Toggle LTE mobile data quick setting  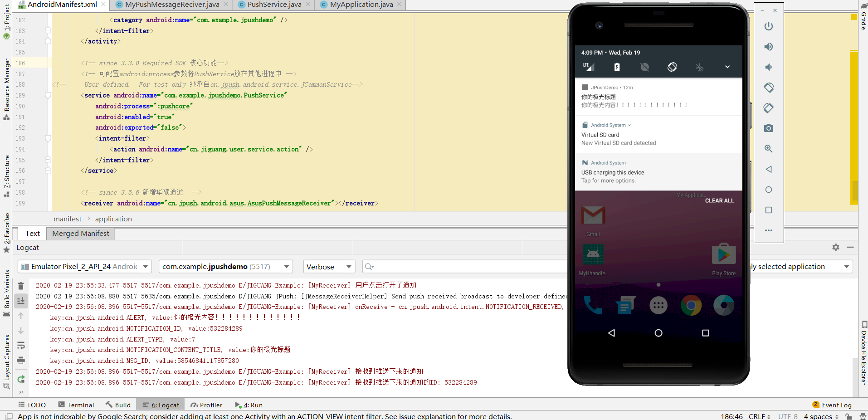tap(589, 67)
